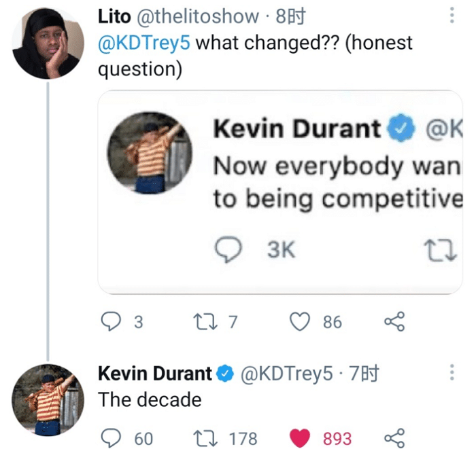The width and height of the screenshot is (476, 449).
Task: Open Kevin Durant's avatar beside his reply
Action: click(47, 399)
